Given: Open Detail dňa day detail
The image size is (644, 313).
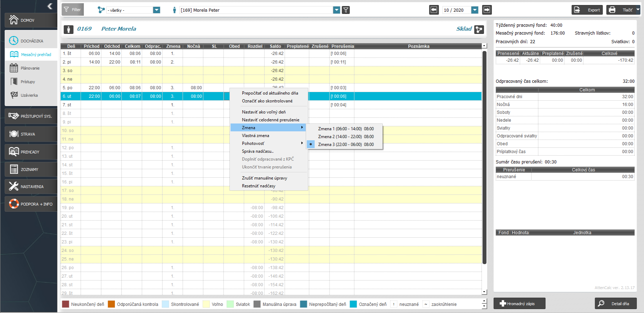Looking at the screenshot, I should coord(615,303).
